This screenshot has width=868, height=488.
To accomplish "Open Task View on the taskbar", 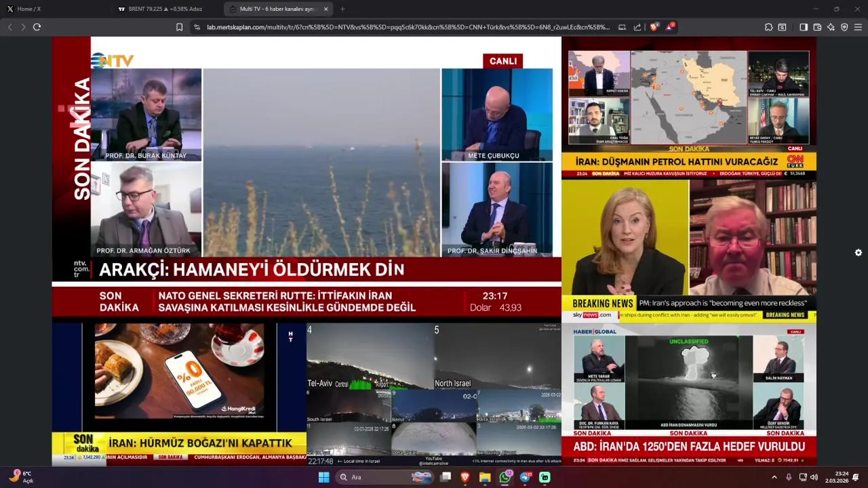I will (x=446, y=477).
